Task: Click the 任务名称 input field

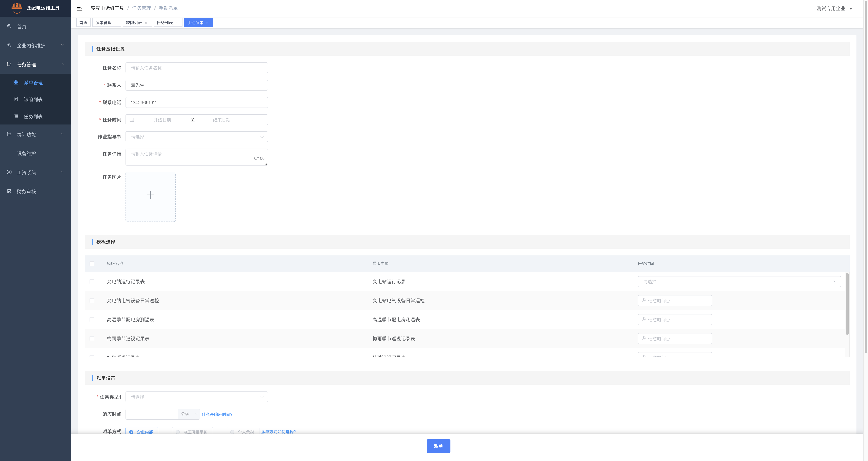Action: [196, 68]
